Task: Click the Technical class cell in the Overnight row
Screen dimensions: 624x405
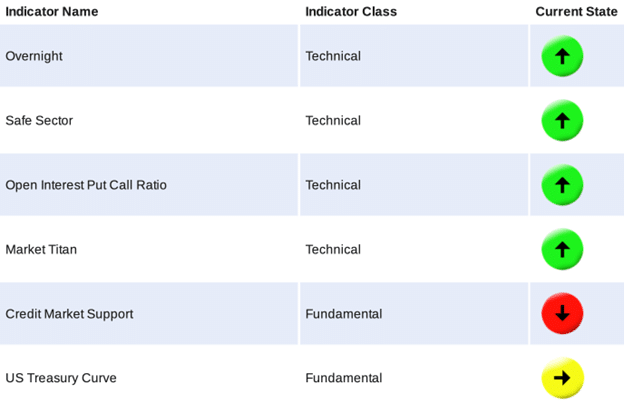Action: [333, 56]
